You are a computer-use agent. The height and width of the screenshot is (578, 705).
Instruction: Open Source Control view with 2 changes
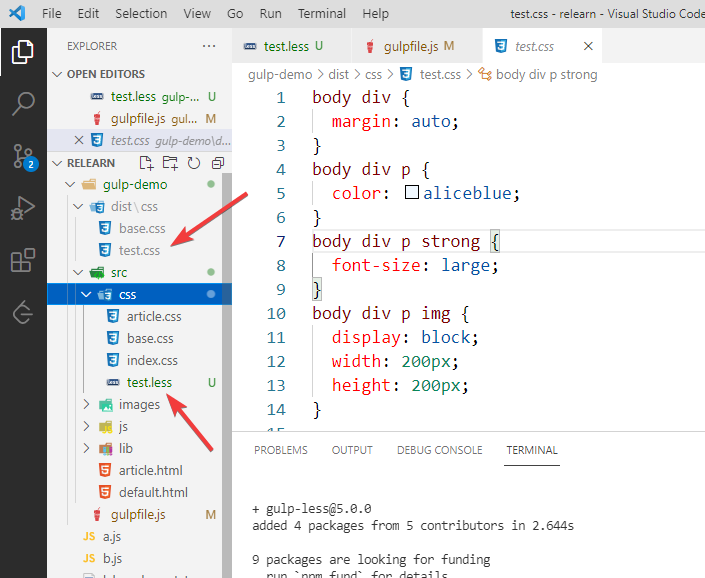[x=23, y=156]
